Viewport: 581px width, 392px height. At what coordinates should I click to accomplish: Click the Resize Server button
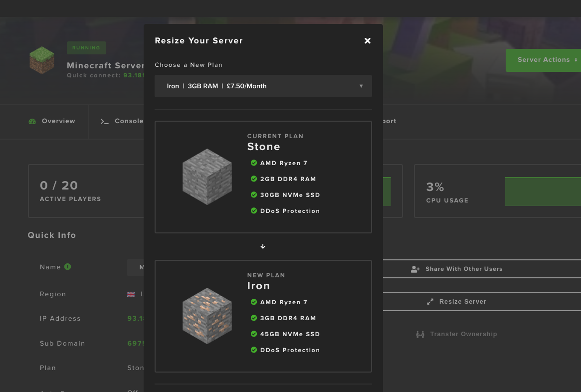[482, 302]
